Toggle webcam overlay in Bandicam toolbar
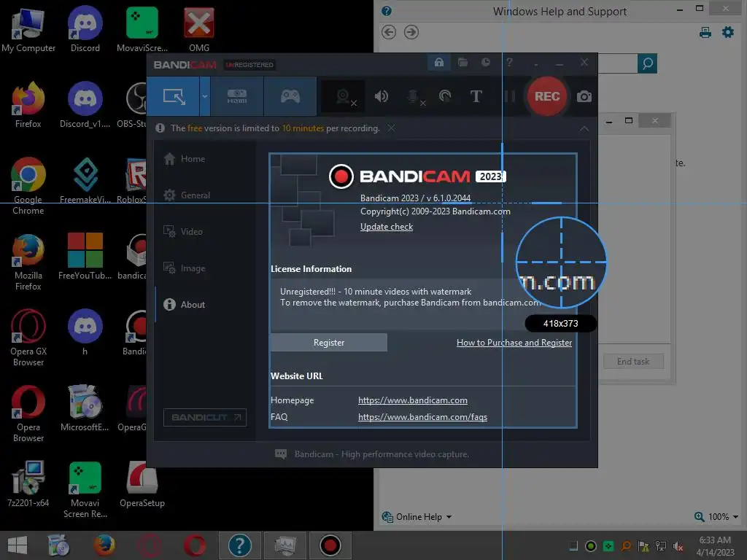This screenshot has height=560, width=747. 344,97
